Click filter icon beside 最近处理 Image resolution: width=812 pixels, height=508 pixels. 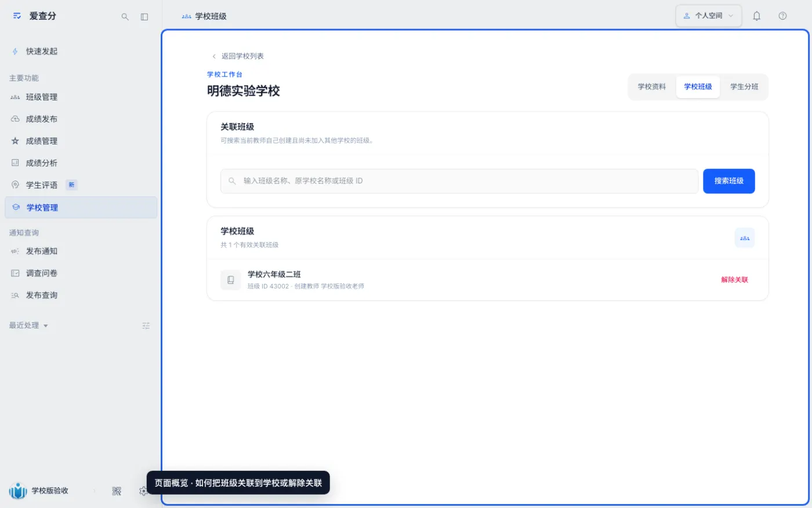[146, 326]
